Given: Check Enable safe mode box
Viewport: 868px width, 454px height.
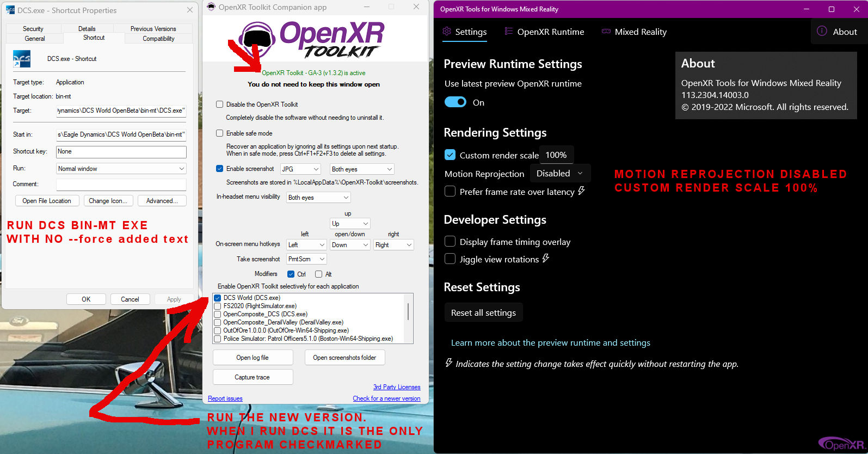Looking at the screenshot, I should tap(220, 133).
